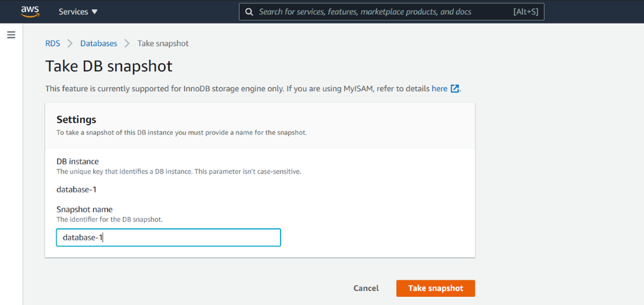
Task: Click chevron separator after Databases breadcrumb
Action: (127, 43)
